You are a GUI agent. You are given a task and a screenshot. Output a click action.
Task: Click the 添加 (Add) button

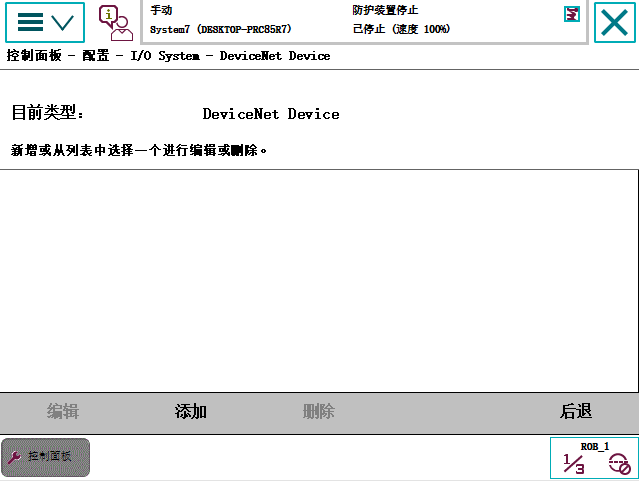click(191, 411)
